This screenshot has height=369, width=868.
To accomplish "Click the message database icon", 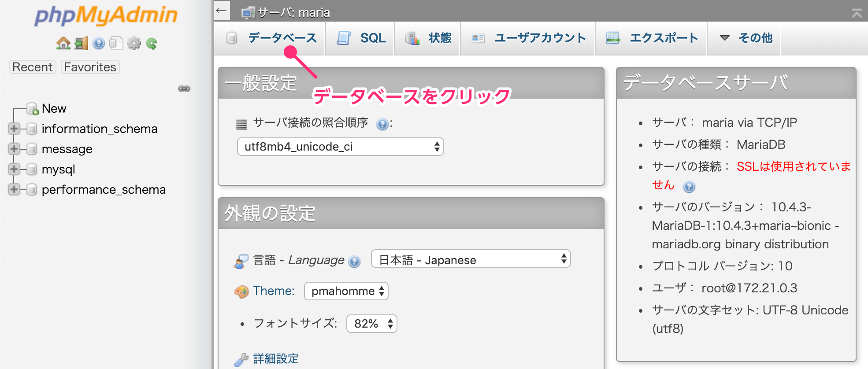I will coord(31,149).
